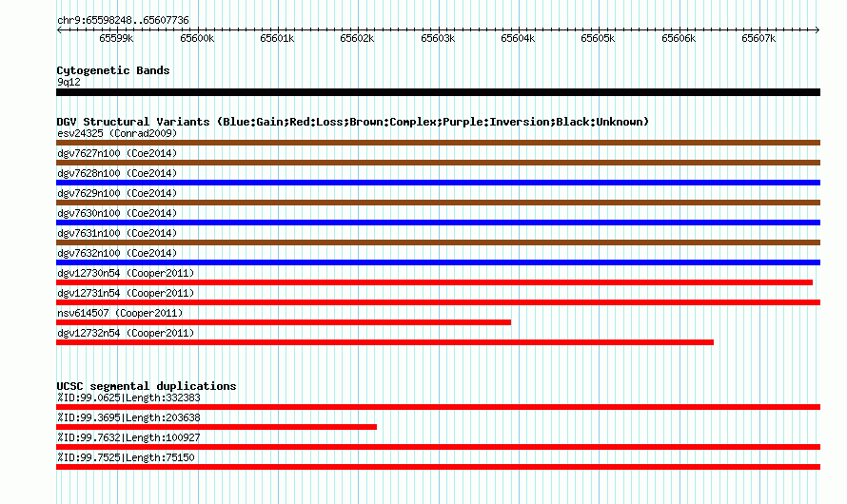Select the dgv7631n100 (Coe2014) brown bar
The height and width of the screenshot is (504, 847).
tap(438, 242)
